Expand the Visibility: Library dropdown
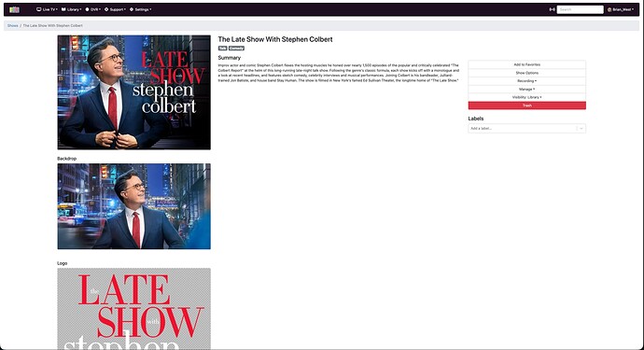 [x=527, y=97]
